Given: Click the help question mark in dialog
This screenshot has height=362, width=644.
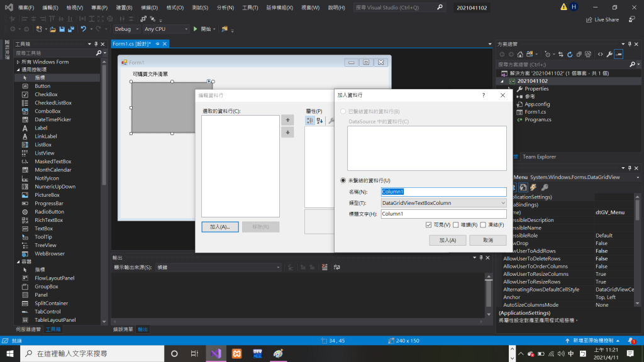Looking at the screenshot, I should pyautogui.click(x=484, y=96).
